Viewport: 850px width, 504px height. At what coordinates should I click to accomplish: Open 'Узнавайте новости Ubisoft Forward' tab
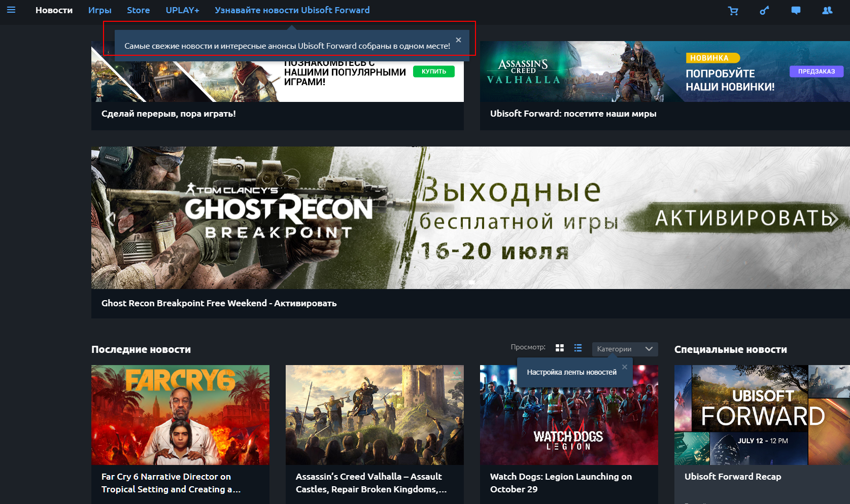tap(292, 10)
